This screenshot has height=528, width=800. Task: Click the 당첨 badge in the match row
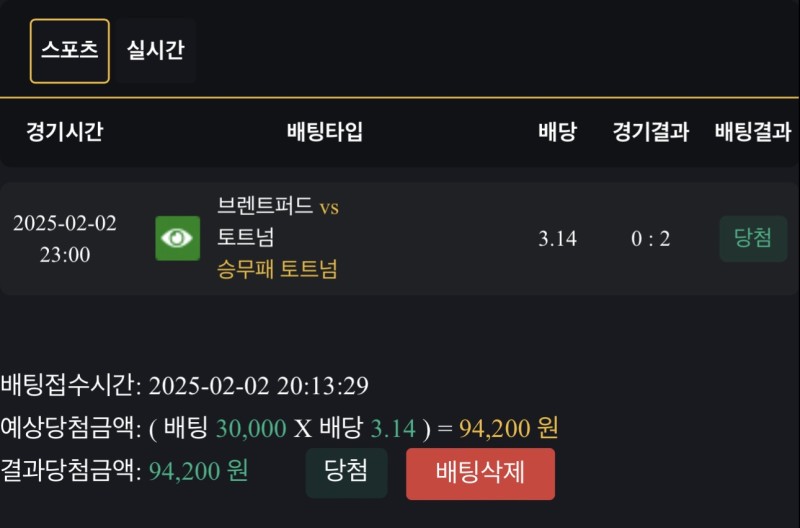point(752,238)
